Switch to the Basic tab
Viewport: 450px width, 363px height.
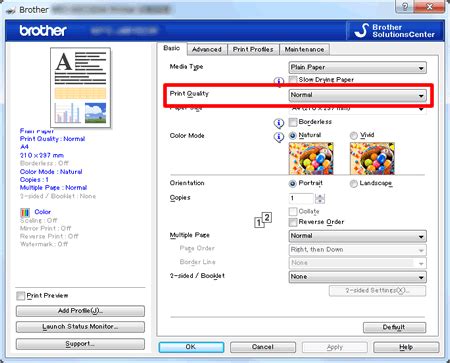[x=172, y=49]
